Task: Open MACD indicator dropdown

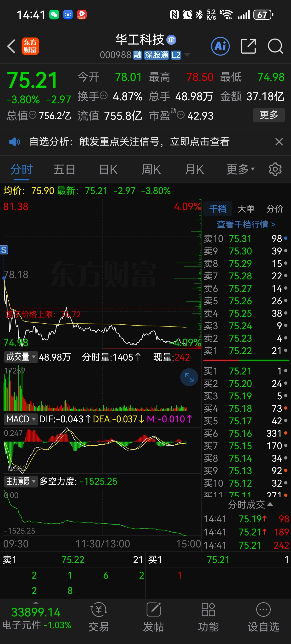Action: point(21,419)
